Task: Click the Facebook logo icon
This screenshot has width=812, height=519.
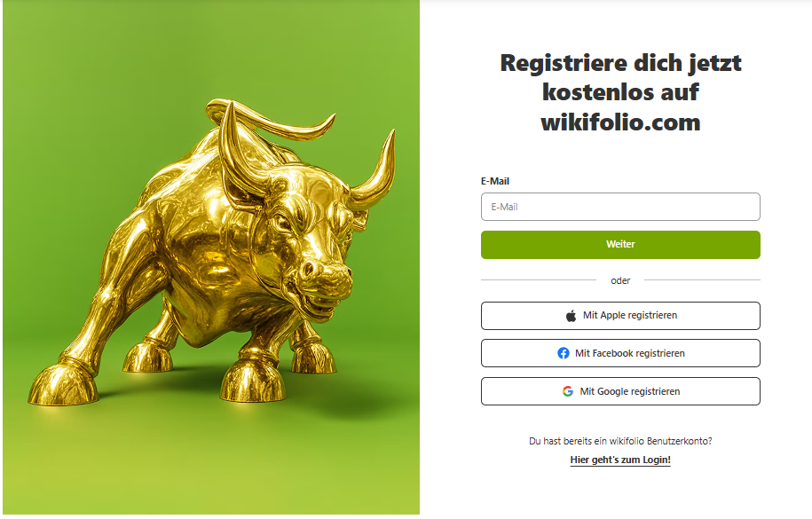Action: [564, 353]
